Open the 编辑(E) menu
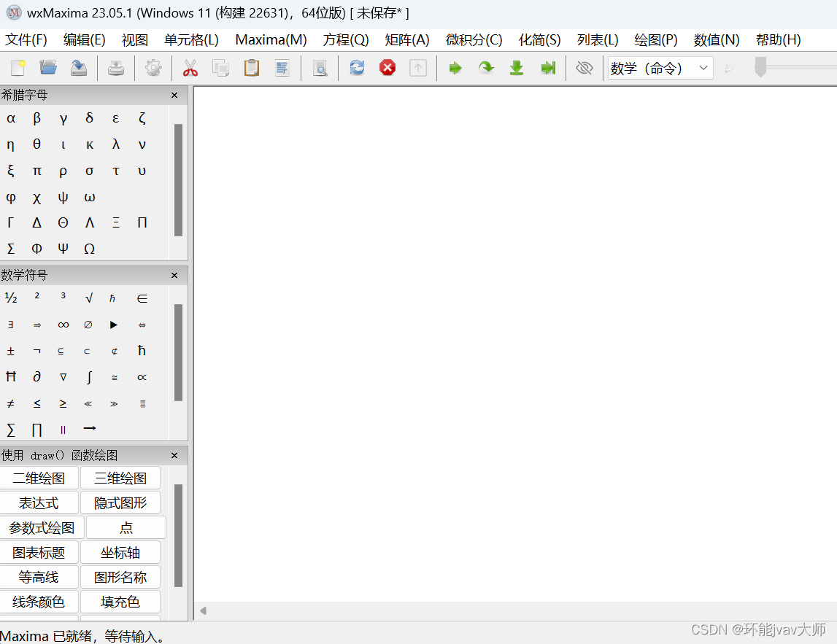This screenshot has width=837, height=644. (84, 40)
